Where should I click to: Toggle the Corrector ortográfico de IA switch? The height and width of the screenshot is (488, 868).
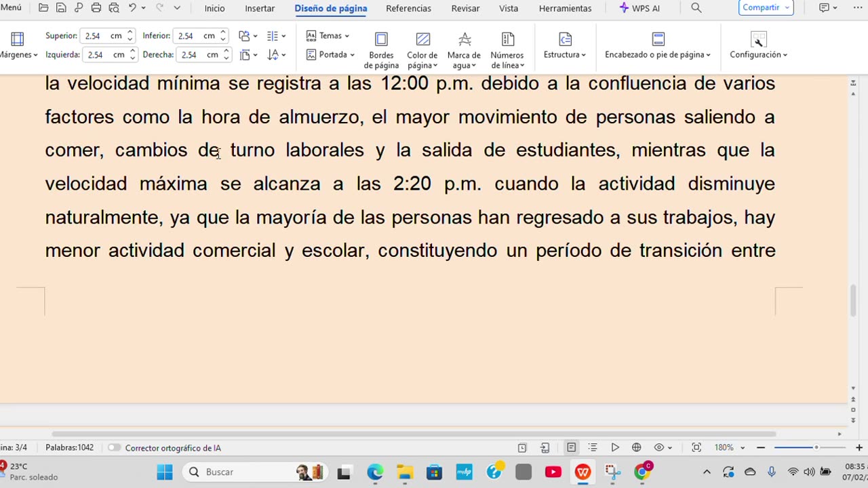point(114,447)
